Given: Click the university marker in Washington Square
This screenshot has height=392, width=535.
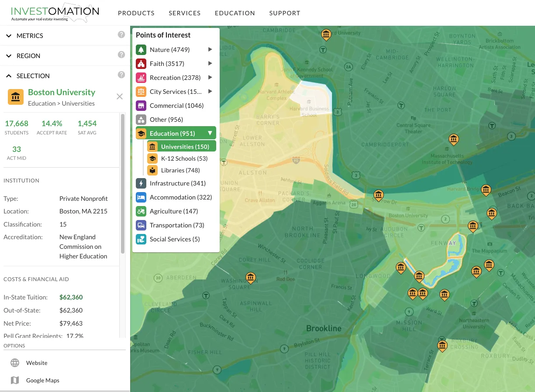Looking at the screenshot, I should click(x=250, y=278).
